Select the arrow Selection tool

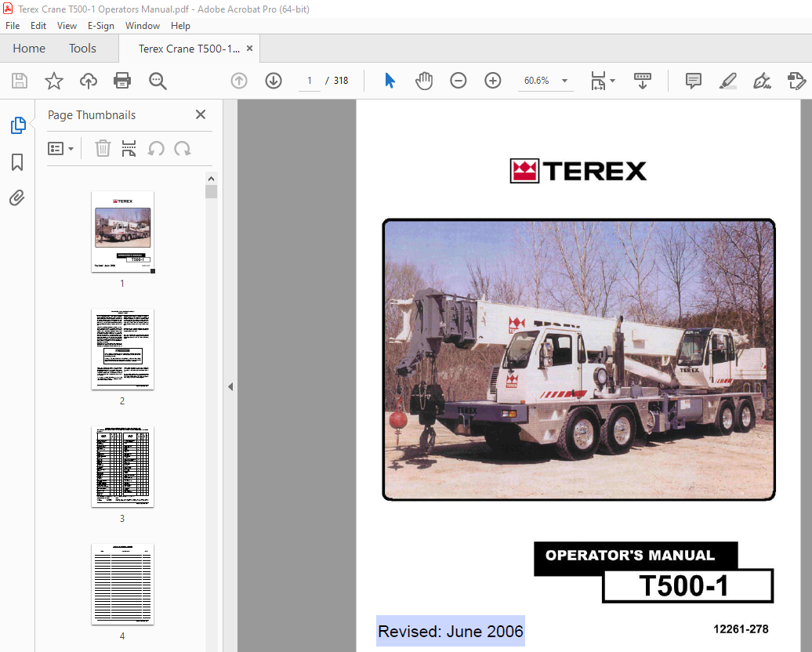[390, 81]
